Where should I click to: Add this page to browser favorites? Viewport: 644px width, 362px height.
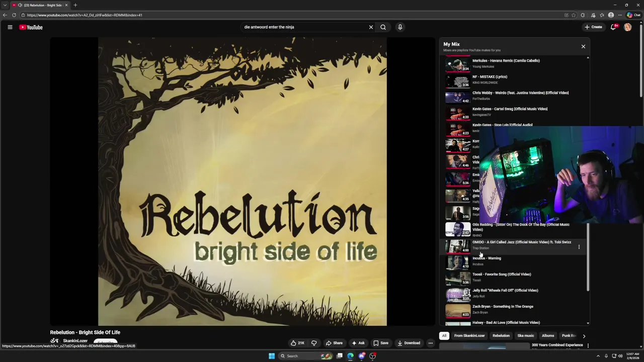[x=574, y=15]
